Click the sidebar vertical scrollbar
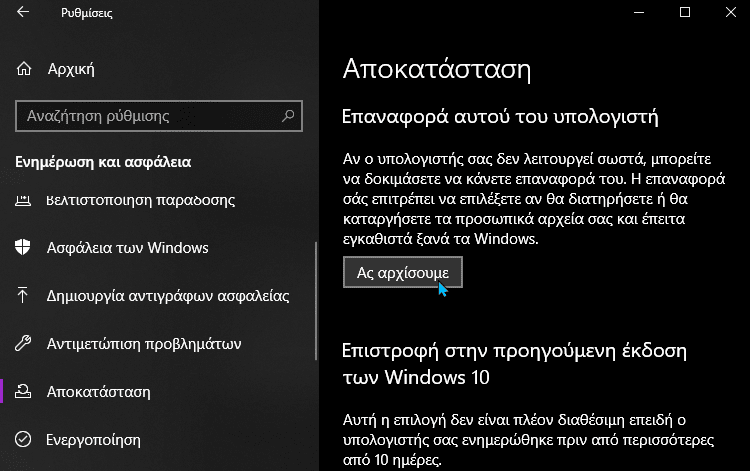Screen dimensions: 750x471 point(316,301)
